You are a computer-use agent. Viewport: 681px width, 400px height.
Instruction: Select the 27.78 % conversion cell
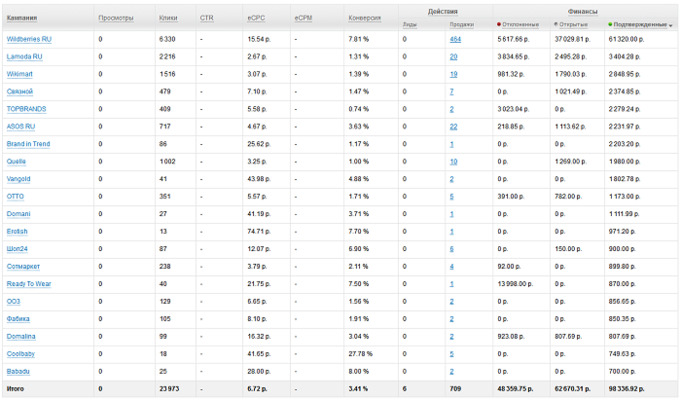coord(360,354)
